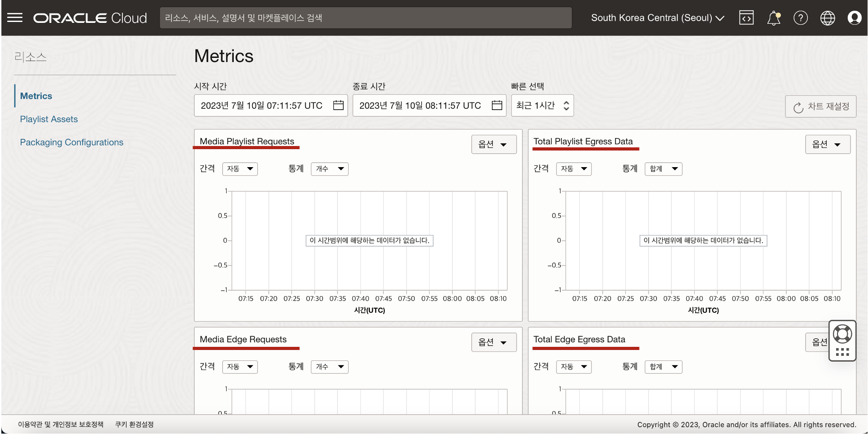Change interval for Total Playlist Egress Data

pyautogui.click(x=574, y=169)
